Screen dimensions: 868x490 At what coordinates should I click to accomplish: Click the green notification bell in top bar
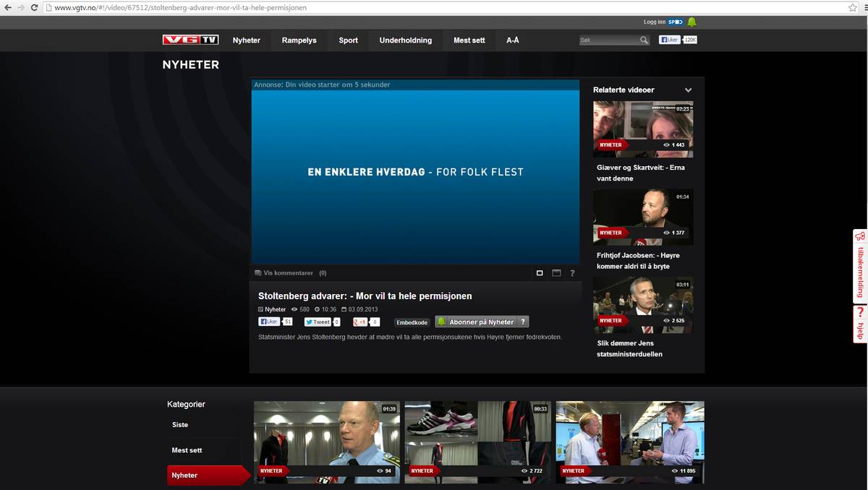coord(692,22)
